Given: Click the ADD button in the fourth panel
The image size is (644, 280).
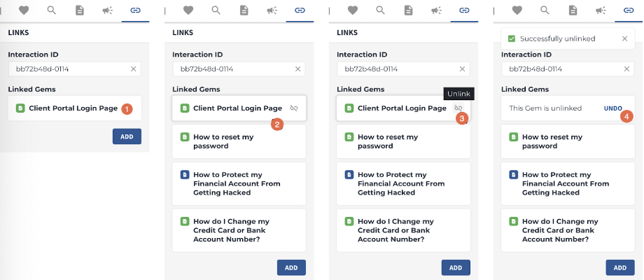Looking at the screenshot, I should point(620,267).
